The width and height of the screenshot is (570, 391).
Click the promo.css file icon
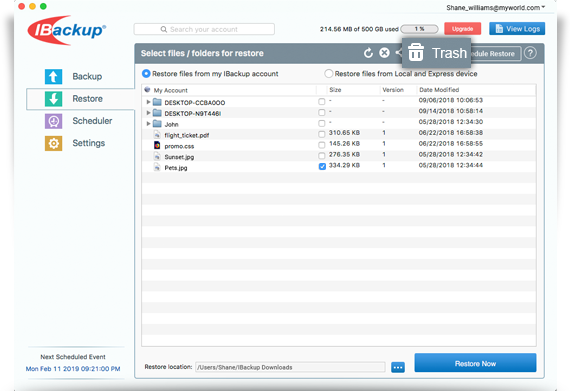157,145
